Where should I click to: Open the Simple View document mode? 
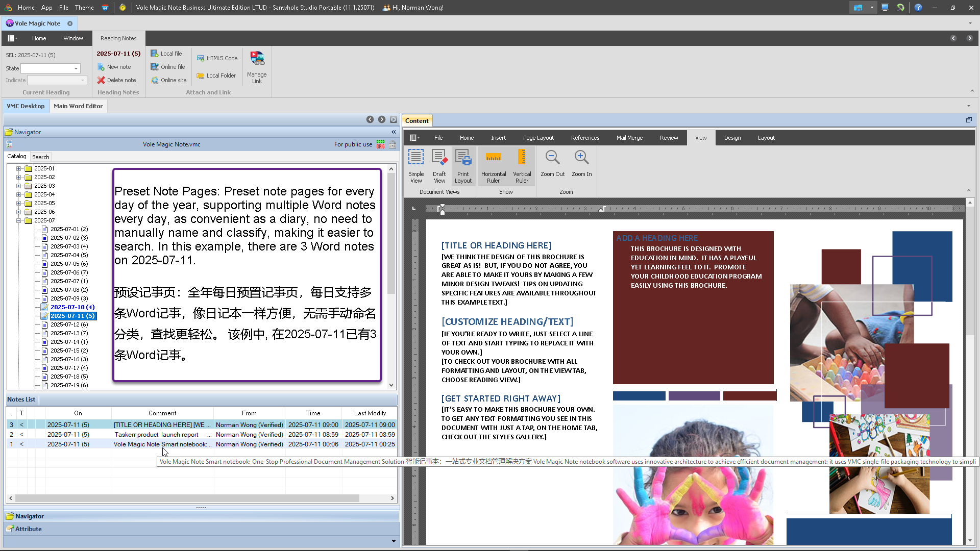tap(416, 166)
